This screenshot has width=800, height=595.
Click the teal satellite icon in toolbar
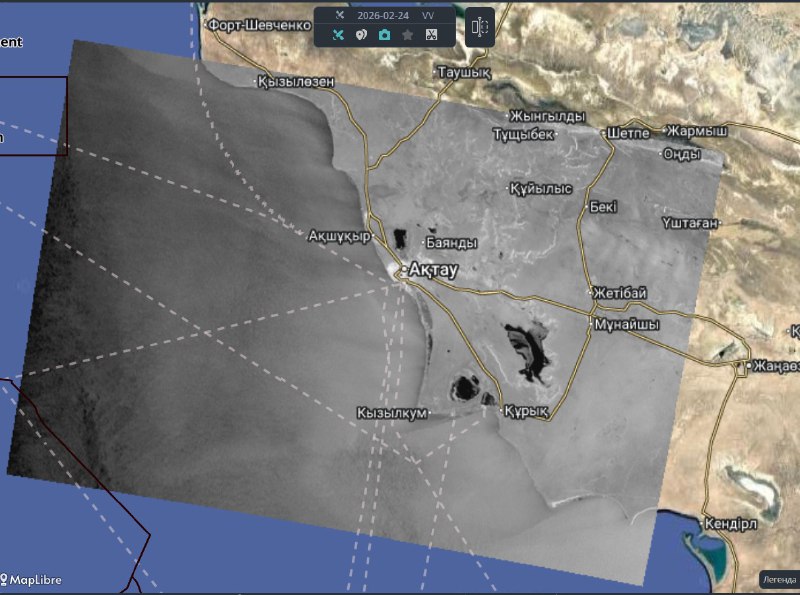coord(339,35)
